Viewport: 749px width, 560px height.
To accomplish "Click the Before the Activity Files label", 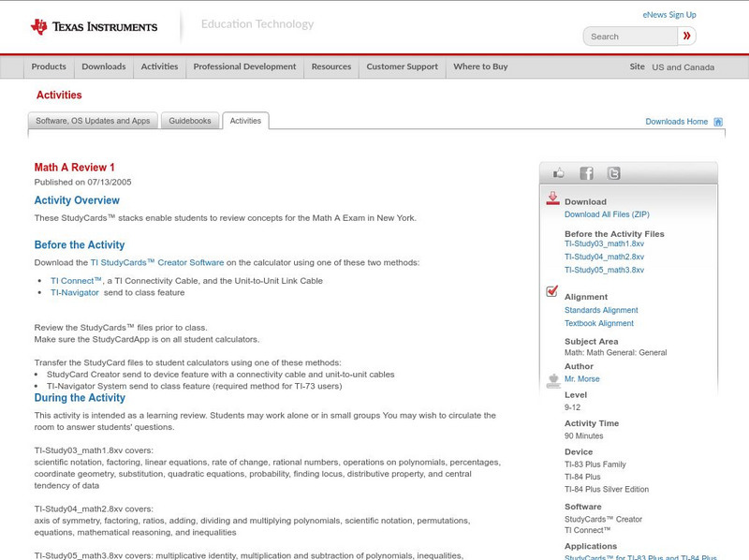I will coord(614,234).
